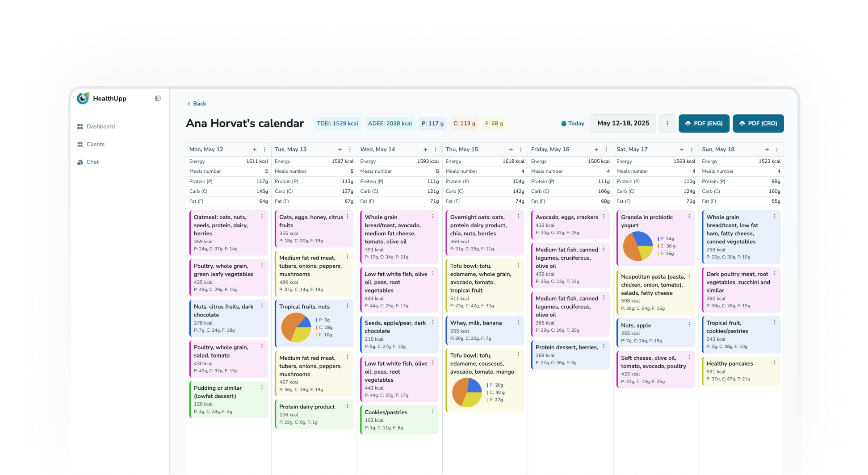
Task: Open Friday, May 16 day options menu
Action: click(x=606, y=150)
